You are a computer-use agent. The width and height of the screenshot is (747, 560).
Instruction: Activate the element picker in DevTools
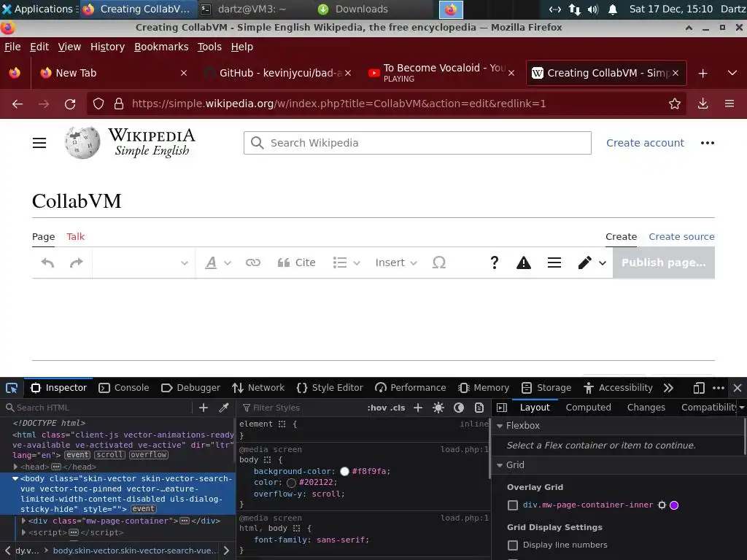click(x=12, y=388)
